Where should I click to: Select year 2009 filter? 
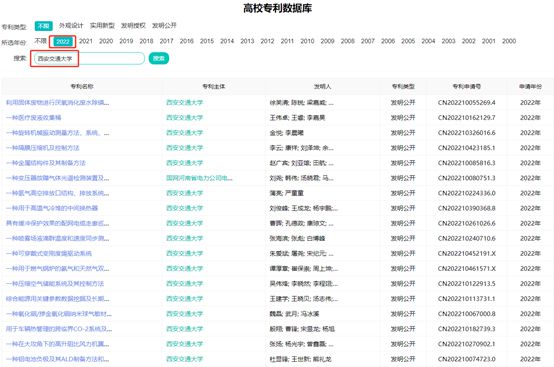click(328, 41)
